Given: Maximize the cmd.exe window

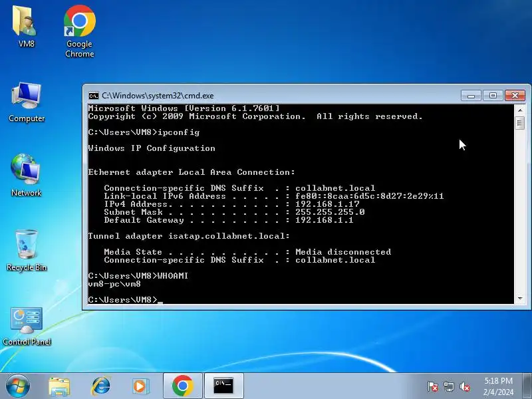Looking at the screenshot, I should [493, 96].
